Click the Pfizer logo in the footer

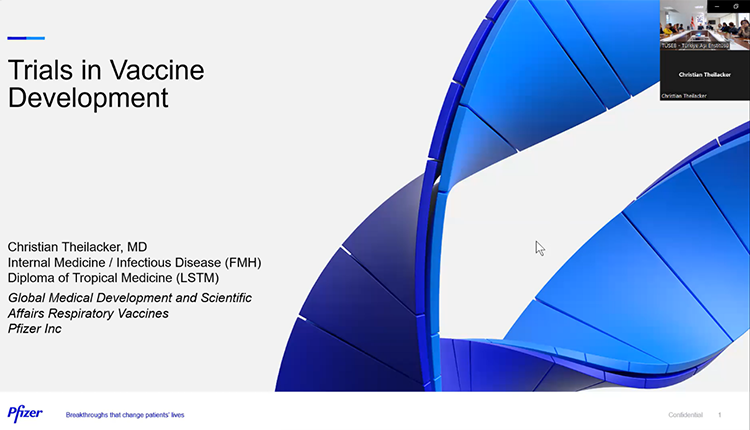(x=25, y=414)
